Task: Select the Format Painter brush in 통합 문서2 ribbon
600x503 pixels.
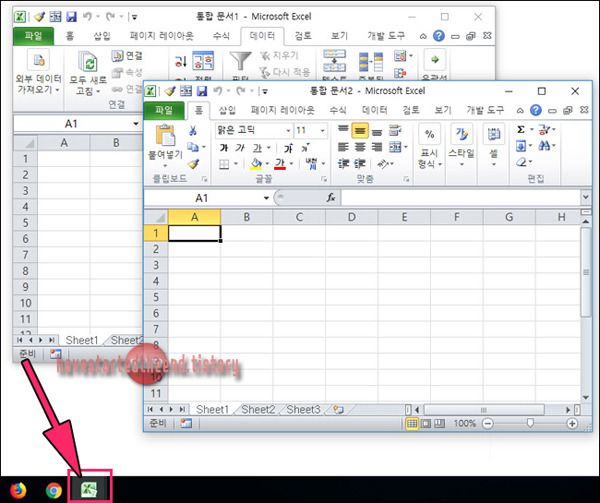Action: coord(193,164)
